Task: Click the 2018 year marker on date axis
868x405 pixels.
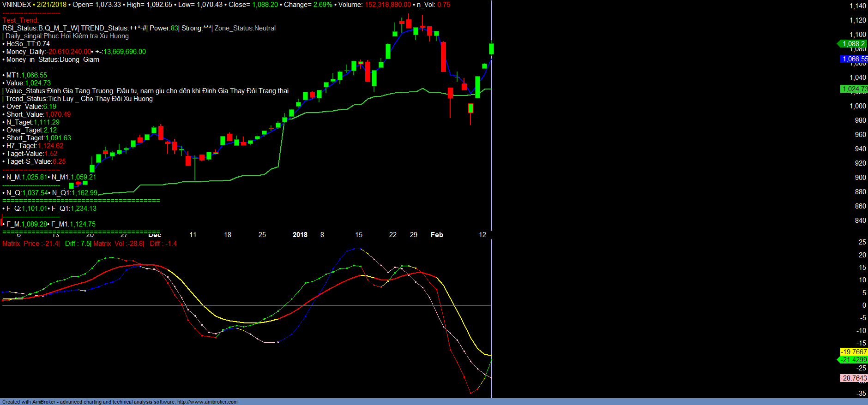Action: [x=300, y=235]
